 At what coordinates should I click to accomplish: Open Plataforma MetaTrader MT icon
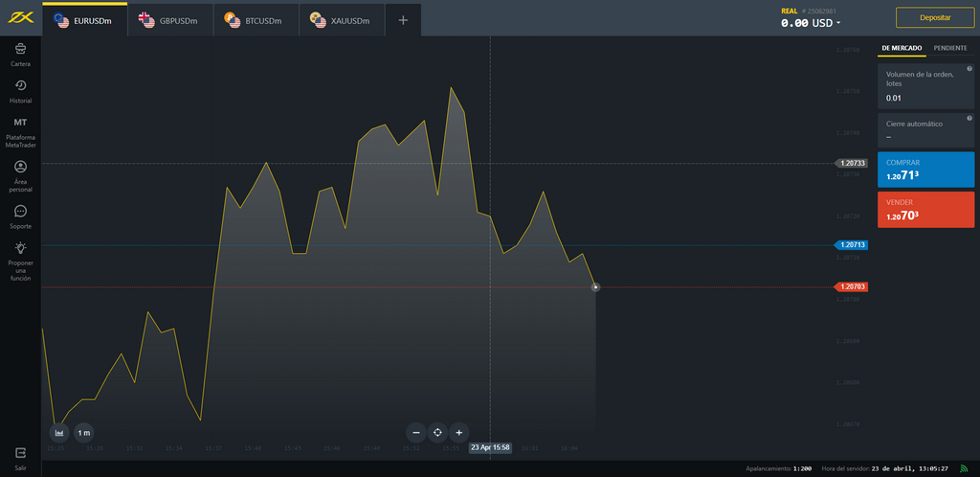click(21, 123)
